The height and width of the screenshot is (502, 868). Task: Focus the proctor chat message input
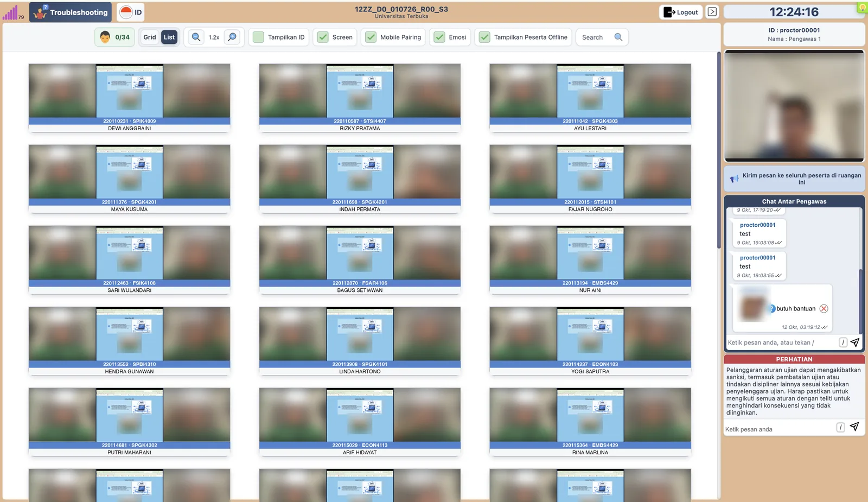click(781, 342)
